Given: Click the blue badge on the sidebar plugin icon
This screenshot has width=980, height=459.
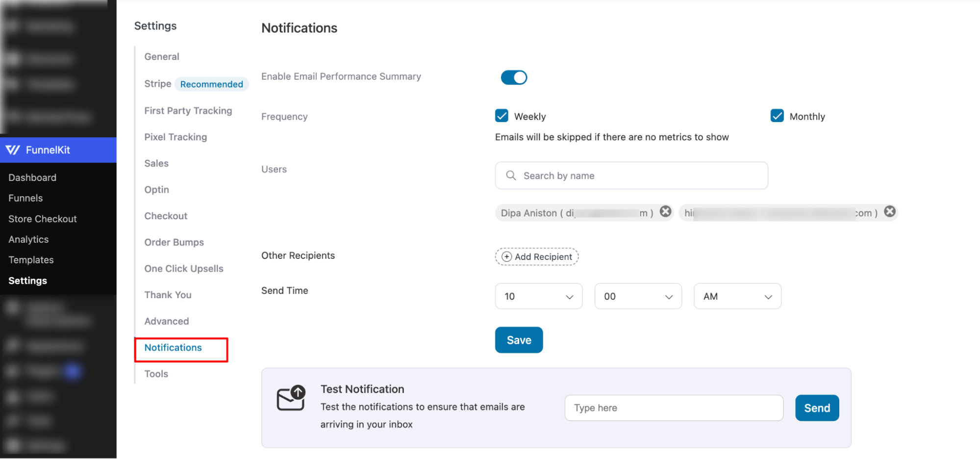Looking at the screenshot, I should point(72,371).
